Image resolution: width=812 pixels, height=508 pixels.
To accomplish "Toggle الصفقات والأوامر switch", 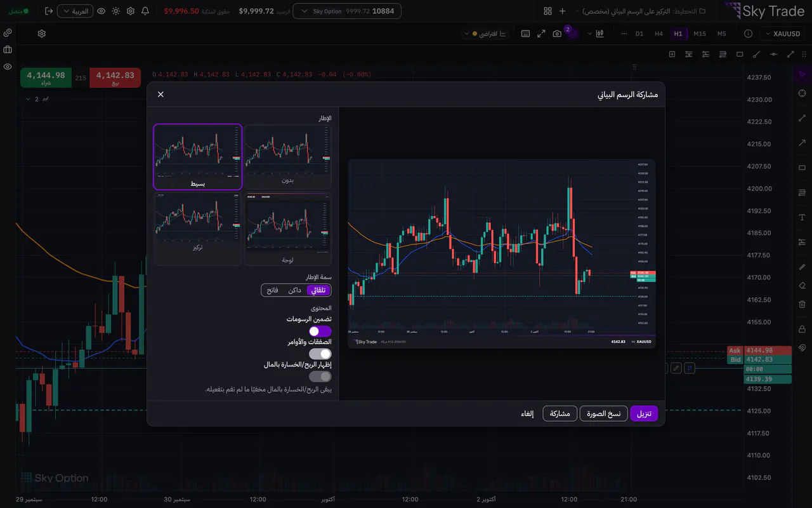I will pos(320,354).
